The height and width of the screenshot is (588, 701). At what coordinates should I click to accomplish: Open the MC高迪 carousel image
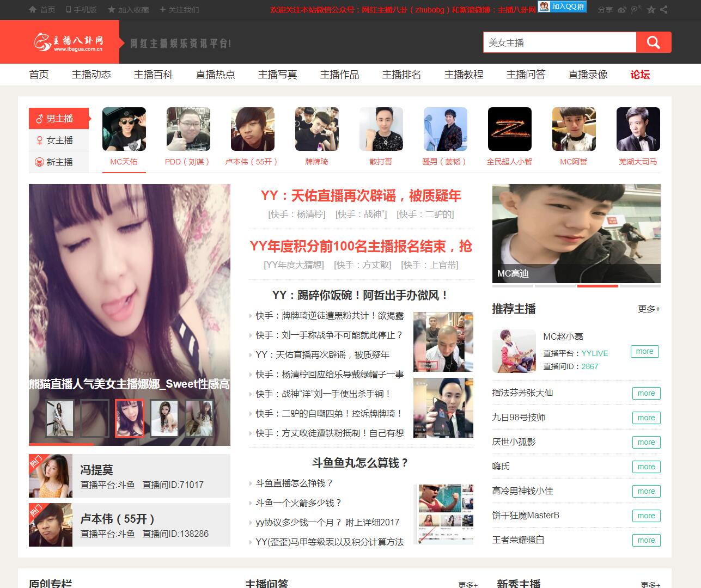point(576,233)
